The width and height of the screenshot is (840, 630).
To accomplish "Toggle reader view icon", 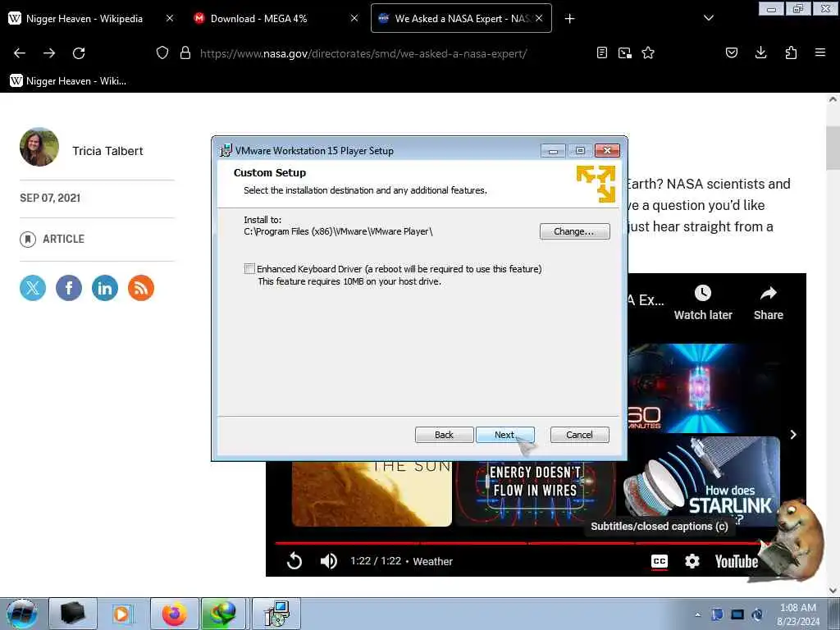I will 601,53.
